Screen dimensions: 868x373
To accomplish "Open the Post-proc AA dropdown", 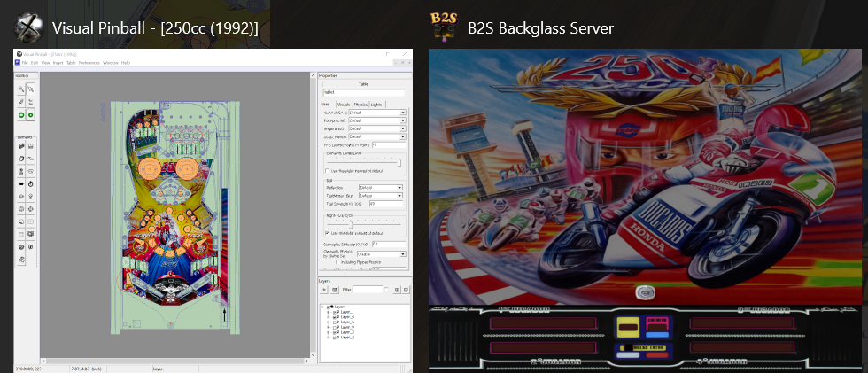I will pos(377,120).
